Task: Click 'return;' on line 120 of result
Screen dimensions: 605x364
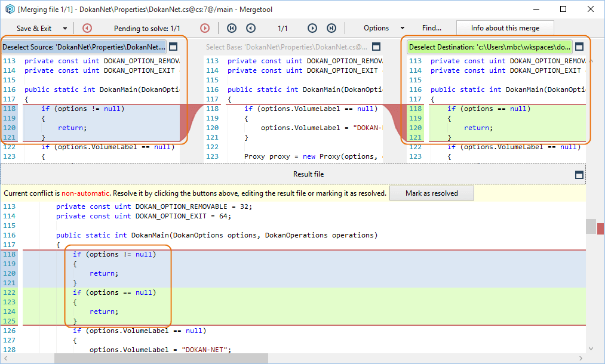Action: (104, 273)
